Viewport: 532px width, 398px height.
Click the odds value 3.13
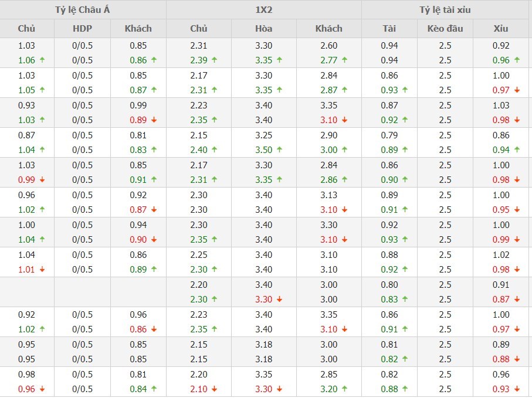[328, 195]
